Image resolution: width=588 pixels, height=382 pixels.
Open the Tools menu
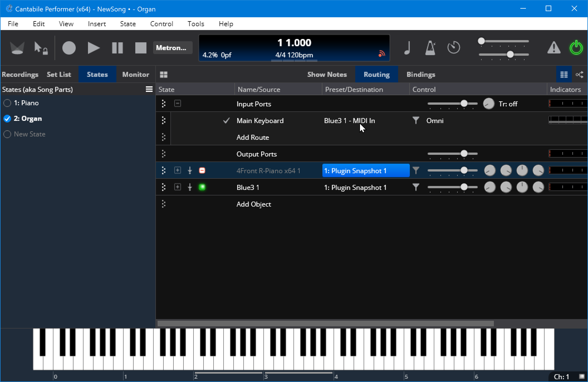pos(196,24)
